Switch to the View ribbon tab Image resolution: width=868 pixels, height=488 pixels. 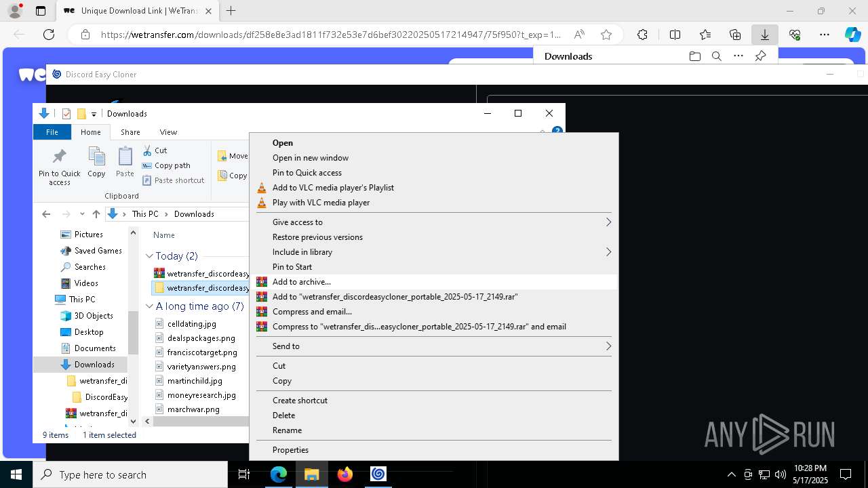click(168, 132)
